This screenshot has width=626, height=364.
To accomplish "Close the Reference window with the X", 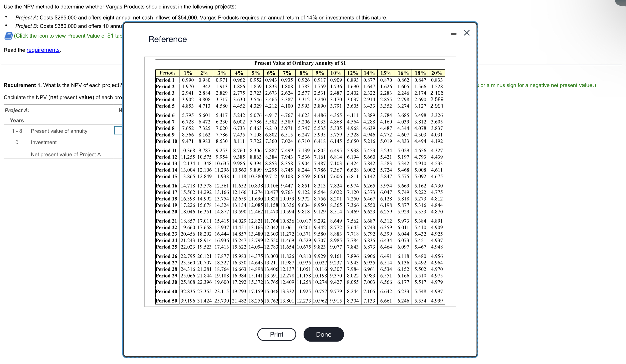I will (x=467, y=33).
